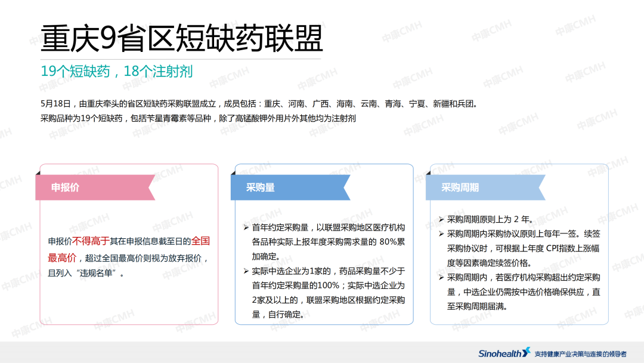Click the Sinohealth logo in the footer
The image size is (644, 363).
(x=504, y=353)
